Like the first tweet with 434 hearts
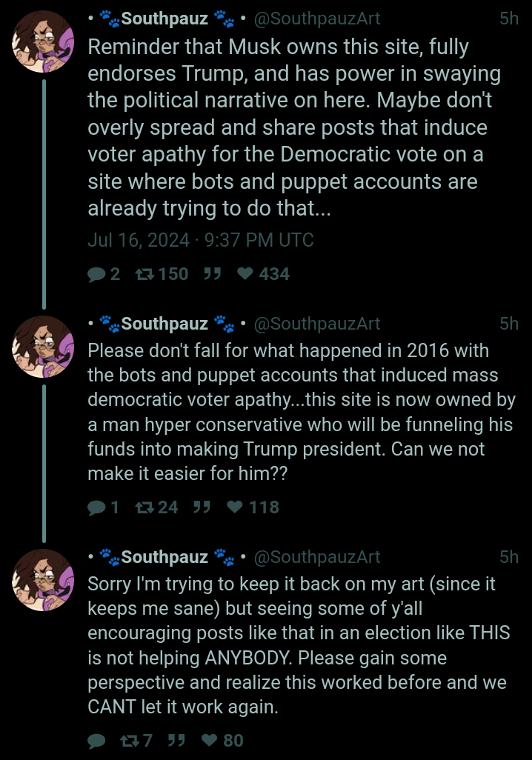532x760 pixels. 245,274
